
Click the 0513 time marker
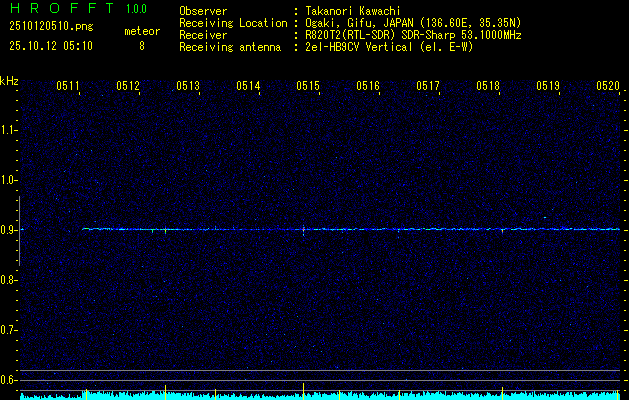pyautogui.click(x=188, y=85)
